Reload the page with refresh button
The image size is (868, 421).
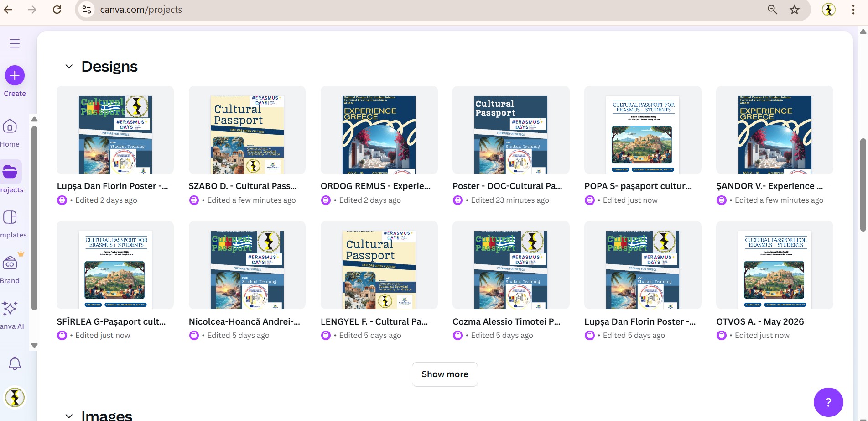pyautogui.click(x=57, y=10)
